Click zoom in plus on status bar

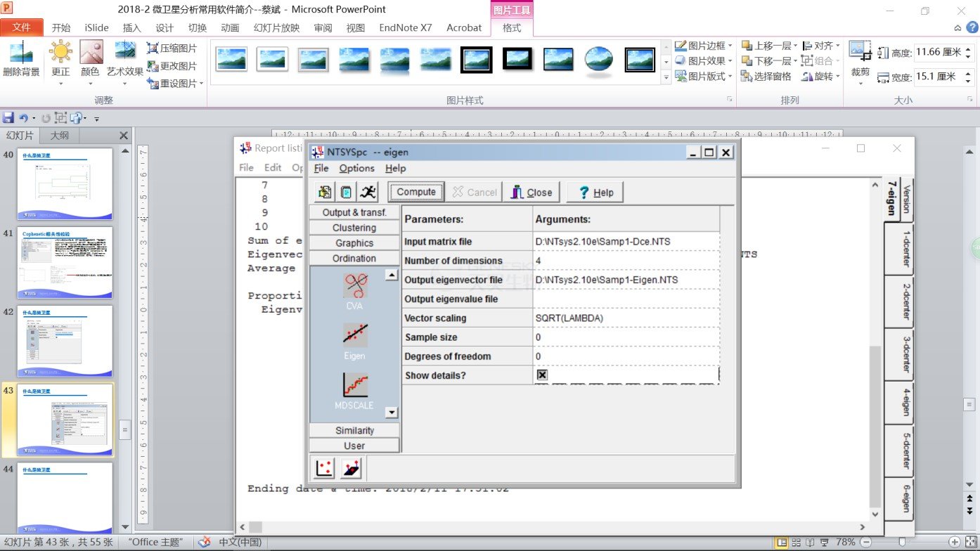point(954,542)
